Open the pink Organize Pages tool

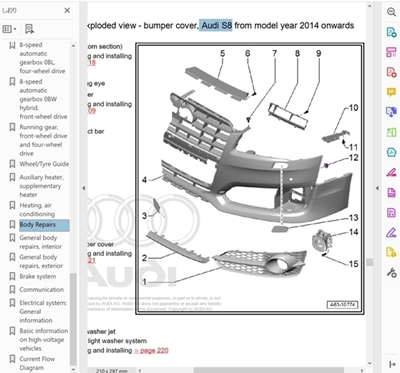click(391, 52)
